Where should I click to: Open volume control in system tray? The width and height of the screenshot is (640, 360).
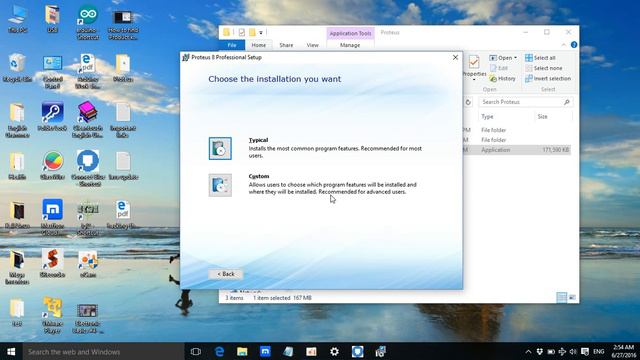[x=573, y=352]
